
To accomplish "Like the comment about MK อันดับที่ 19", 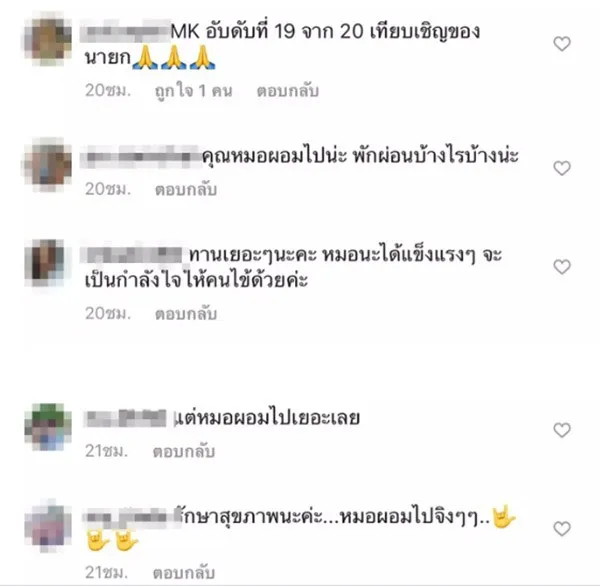I will coord(562,44).
